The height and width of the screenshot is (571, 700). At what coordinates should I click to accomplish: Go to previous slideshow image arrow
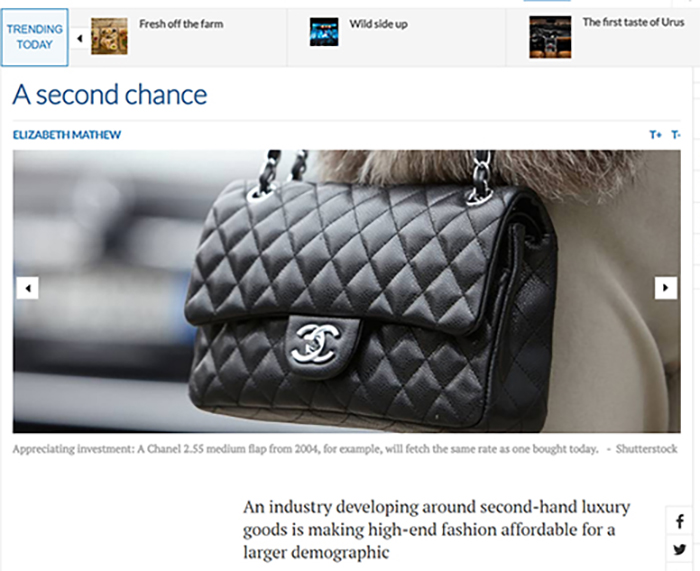tap(28, 288)
